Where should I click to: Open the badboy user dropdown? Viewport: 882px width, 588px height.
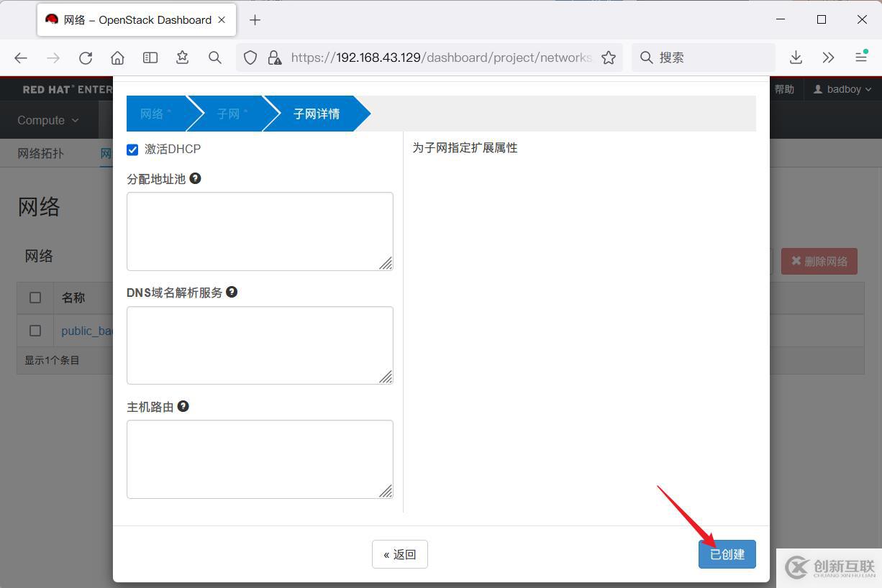[x=842, y=89]
